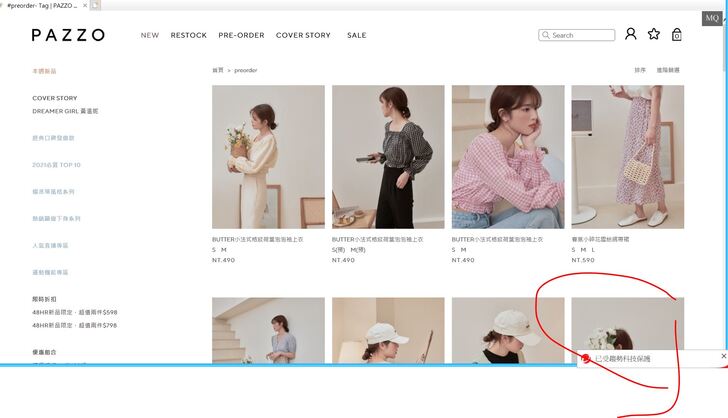Click the 優惠組合 sidebar heading
728x418 pixels.
point(44,352)
